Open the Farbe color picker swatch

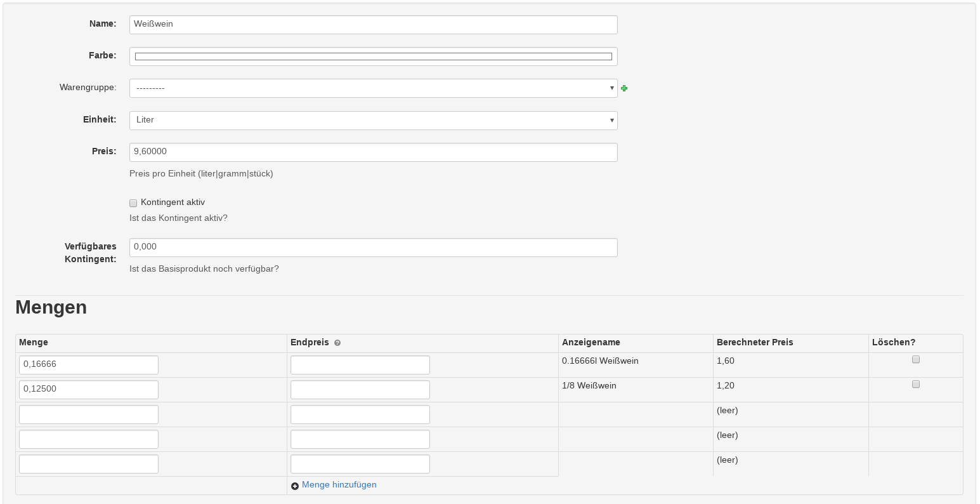point(373,56)
